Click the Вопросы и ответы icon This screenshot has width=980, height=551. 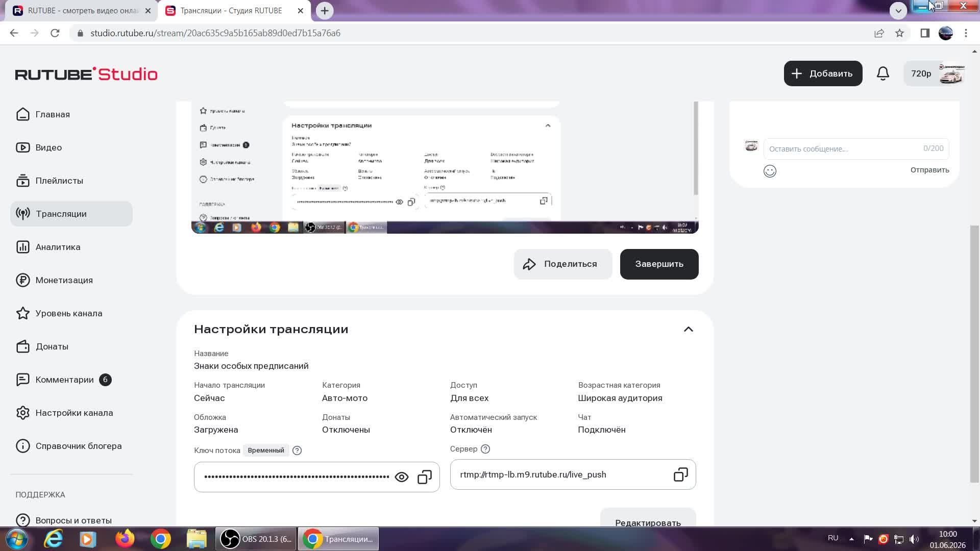click(x=22, y=520)
